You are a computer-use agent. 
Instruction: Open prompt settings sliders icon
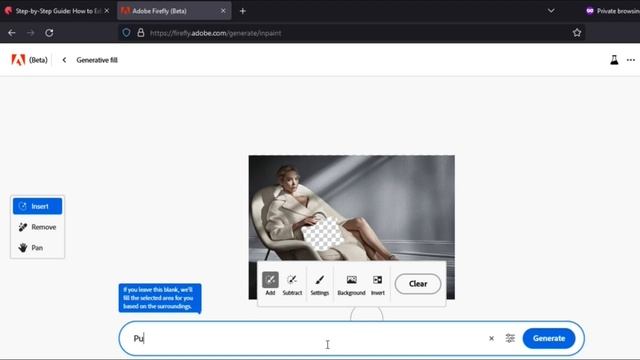pos(510,338)
